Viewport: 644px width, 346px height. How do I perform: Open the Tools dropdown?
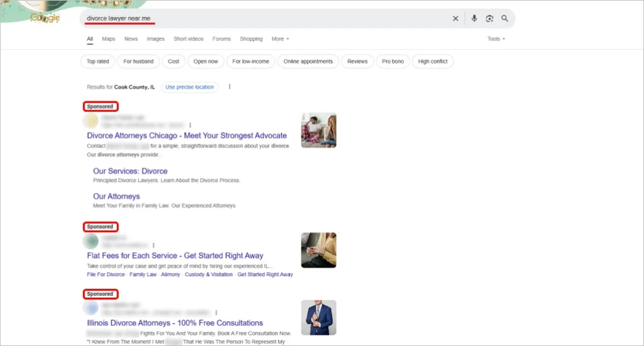click(x=496, y=39)
